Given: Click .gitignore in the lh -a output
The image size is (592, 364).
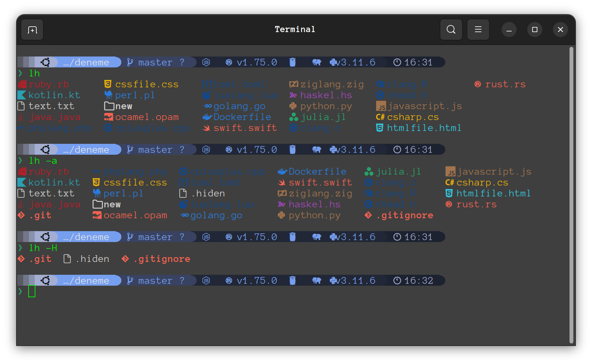Looking at the screenshot, I should tap(405, 215).
